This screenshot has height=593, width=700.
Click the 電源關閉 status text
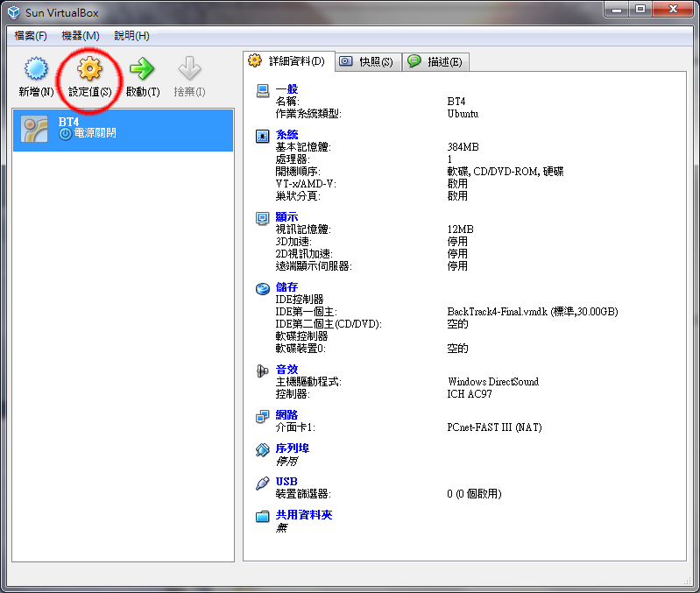(95, 133)
